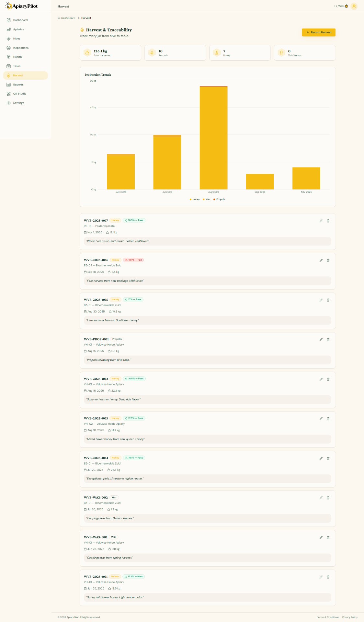The height and width of the screenshot is (622, 364).
Task: Click the This Season stat card
Action: point(305,53)
